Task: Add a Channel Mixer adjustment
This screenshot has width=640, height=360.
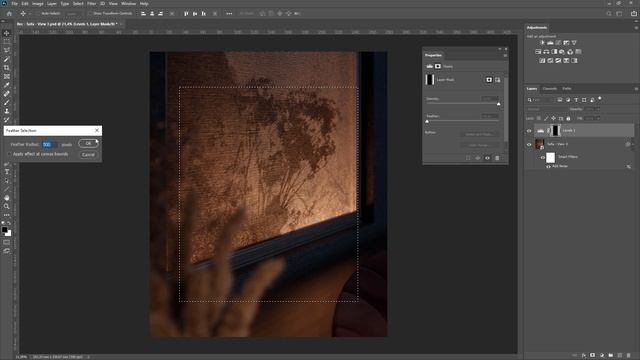Action: pyautogui.click(x=570, y=52)
